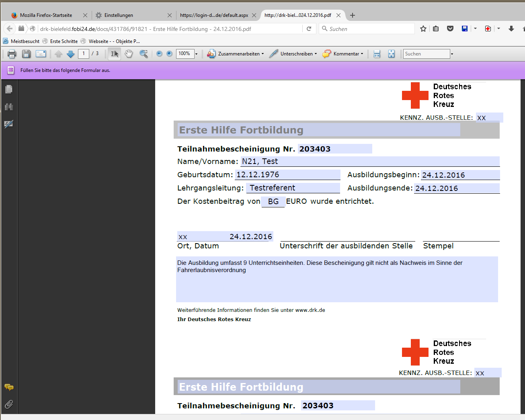Screen dimensions: 525x420
Task: Select the hand pan tool
Action: tap(129, 54)
